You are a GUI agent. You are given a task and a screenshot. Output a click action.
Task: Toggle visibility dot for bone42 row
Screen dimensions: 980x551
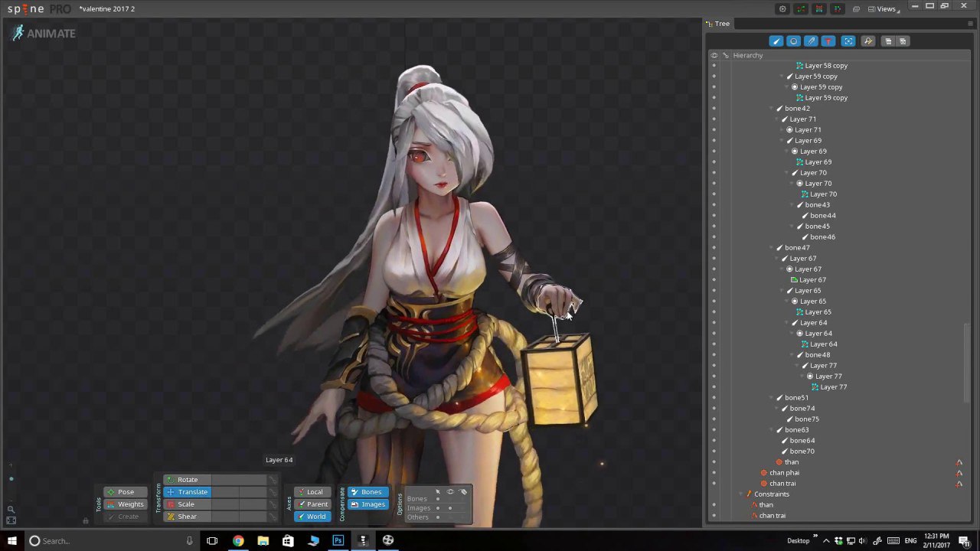[714, 109]
